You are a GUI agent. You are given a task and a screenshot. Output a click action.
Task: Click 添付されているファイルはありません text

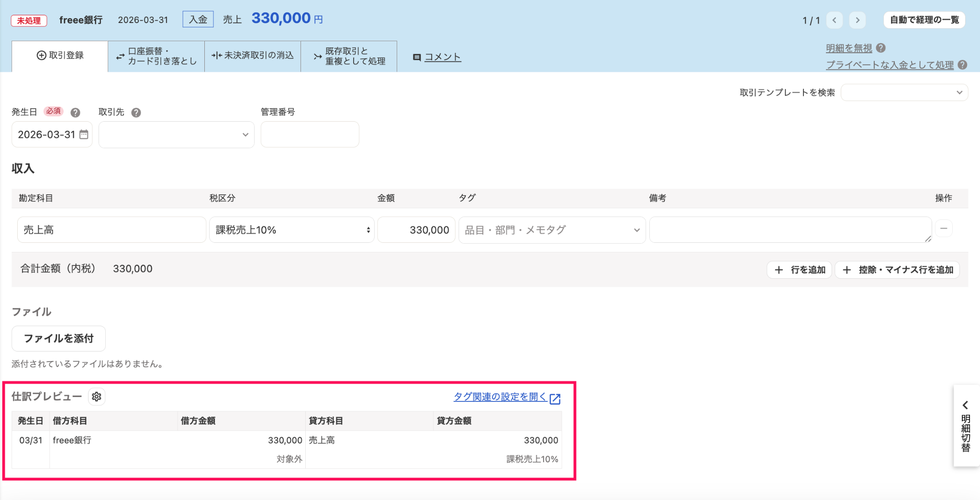tap(89, 364)
